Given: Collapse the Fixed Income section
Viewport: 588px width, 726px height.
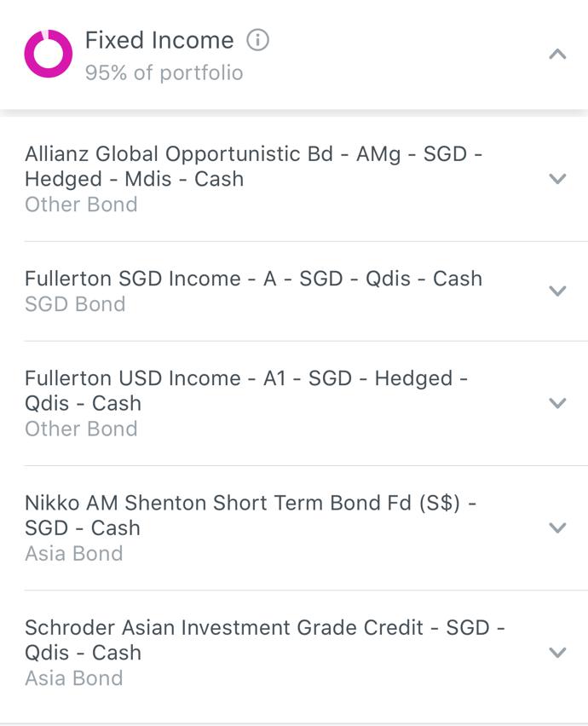Looking at the screenshot, I should coord(557,53).
